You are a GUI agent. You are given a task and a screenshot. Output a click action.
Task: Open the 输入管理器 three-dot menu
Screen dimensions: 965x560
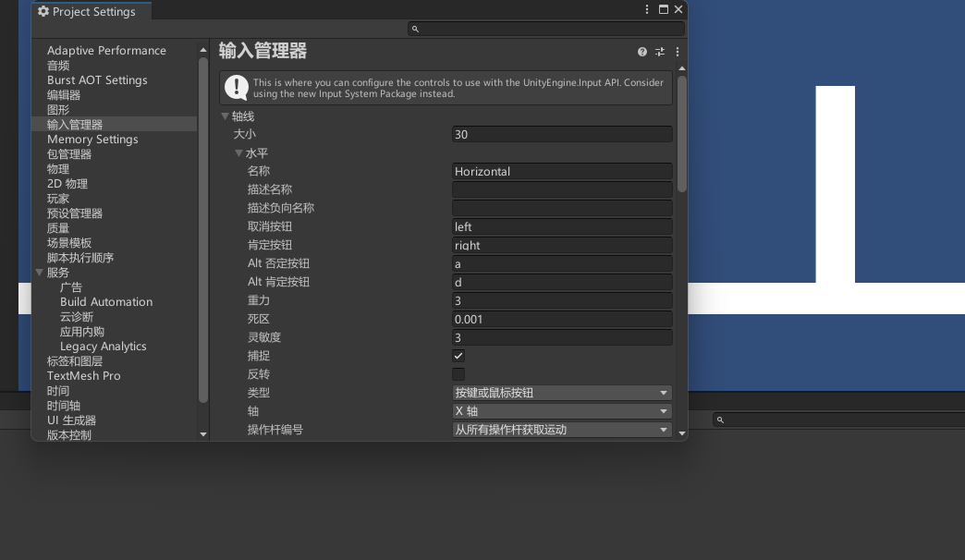coord(678,52)
